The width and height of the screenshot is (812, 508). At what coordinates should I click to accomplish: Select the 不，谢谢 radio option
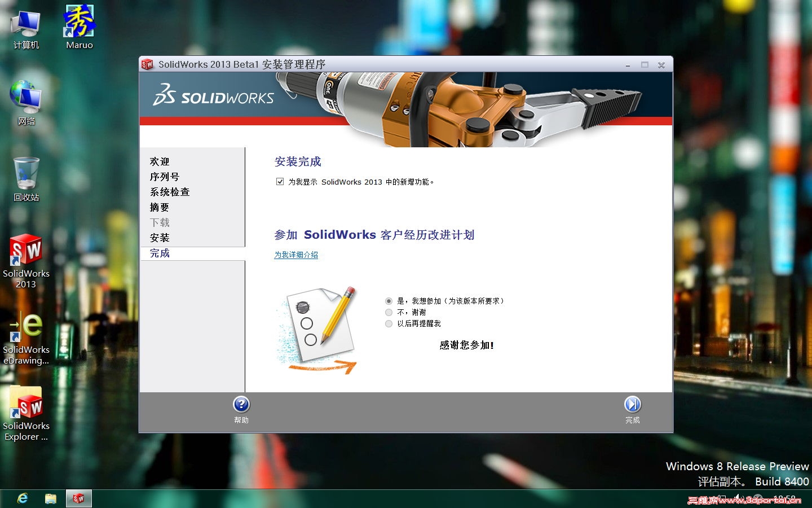[x=389, y=312]
